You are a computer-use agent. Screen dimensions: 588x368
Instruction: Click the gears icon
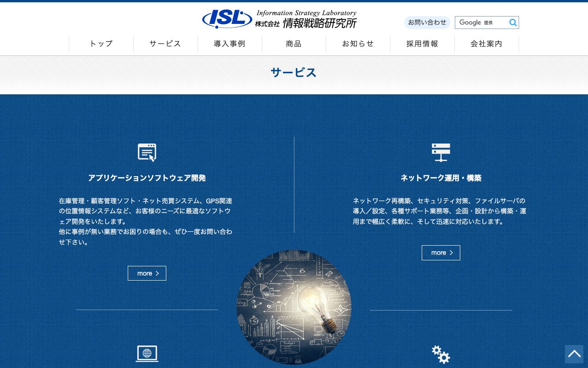441,355
